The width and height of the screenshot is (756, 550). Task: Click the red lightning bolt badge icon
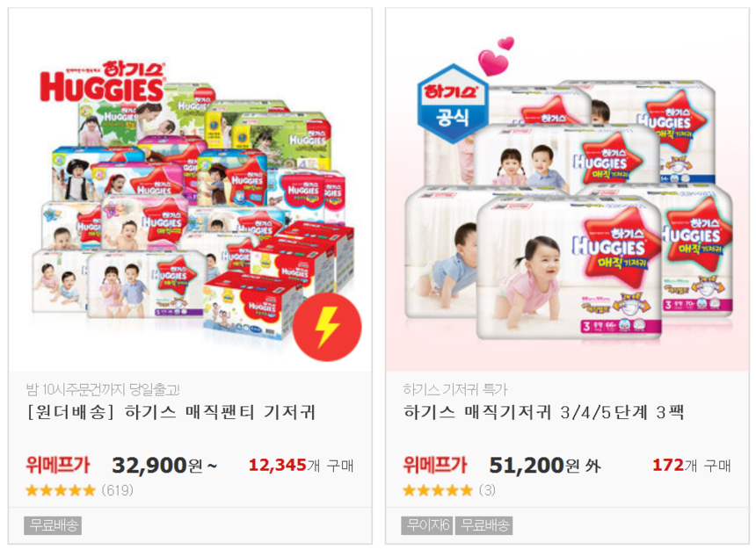tap(327, 327)
